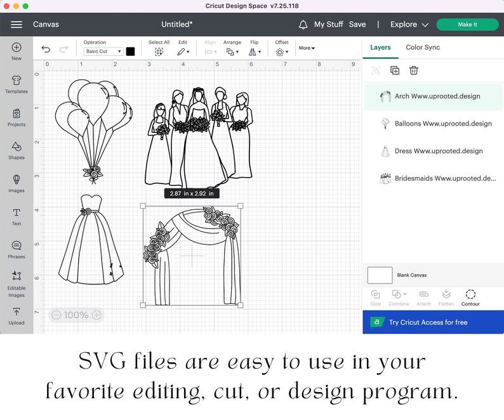Open the Shapes tool
Viewport: 504px width, 420px height.
pyautogui.click(x=17, y=150)
